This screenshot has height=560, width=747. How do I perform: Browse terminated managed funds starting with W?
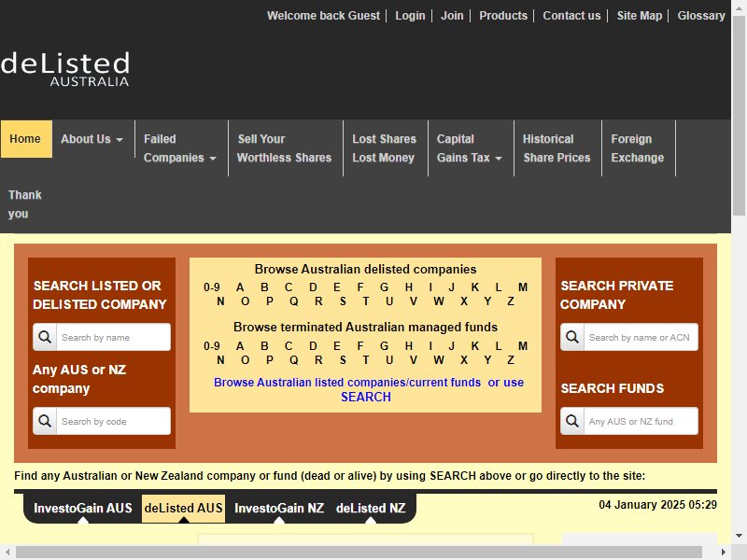tap(439, 359)
